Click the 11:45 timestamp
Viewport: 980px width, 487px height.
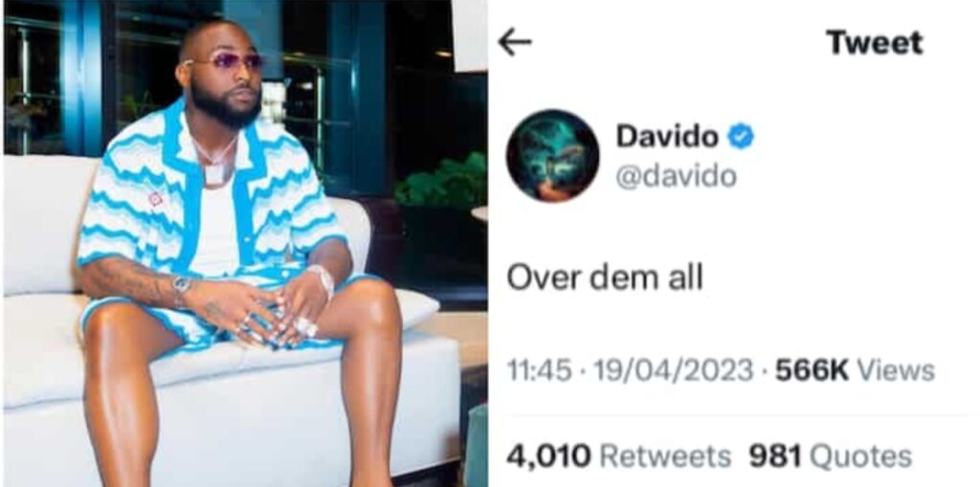click(539, 370)
